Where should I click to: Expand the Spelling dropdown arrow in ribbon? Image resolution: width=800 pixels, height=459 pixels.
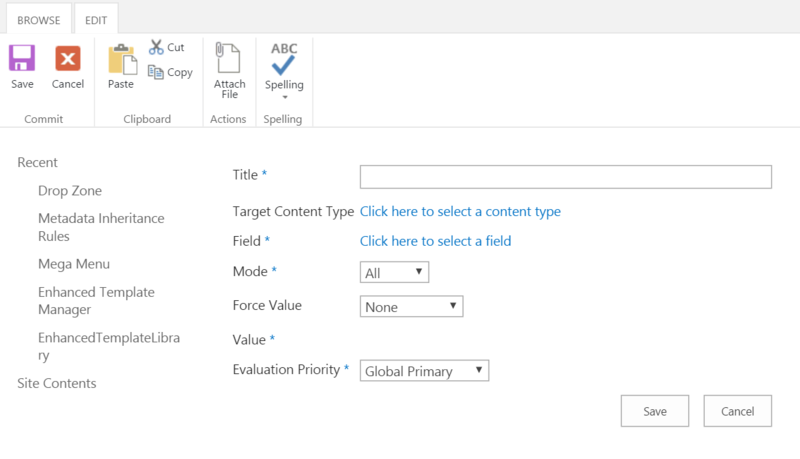point(284,97)
